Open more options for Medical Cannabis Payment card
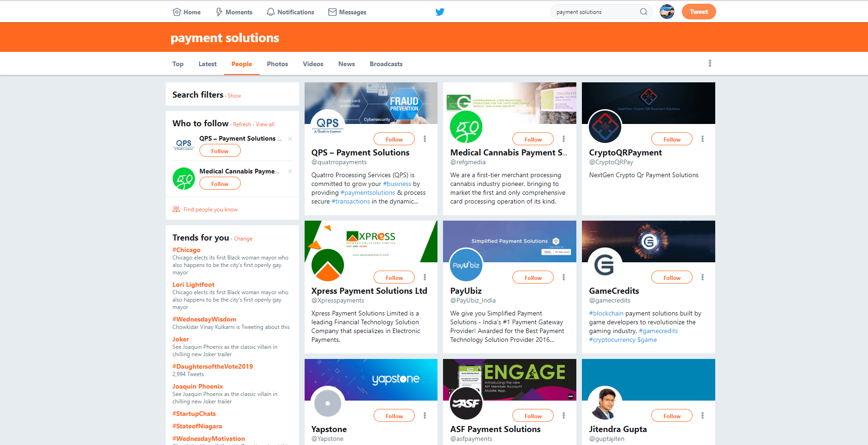This screenshot has width=868, height=445. [563, 139]
